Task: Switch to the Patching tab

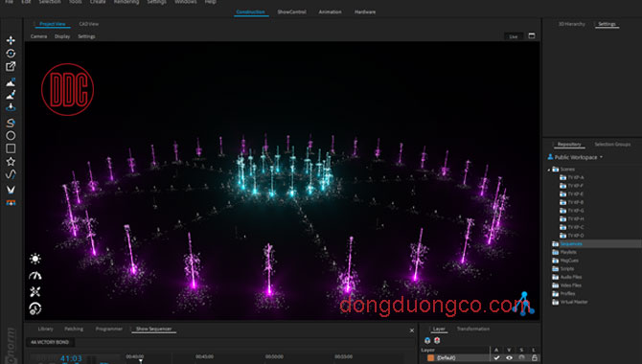Action: pyautogui.click(x=74, y=329)
